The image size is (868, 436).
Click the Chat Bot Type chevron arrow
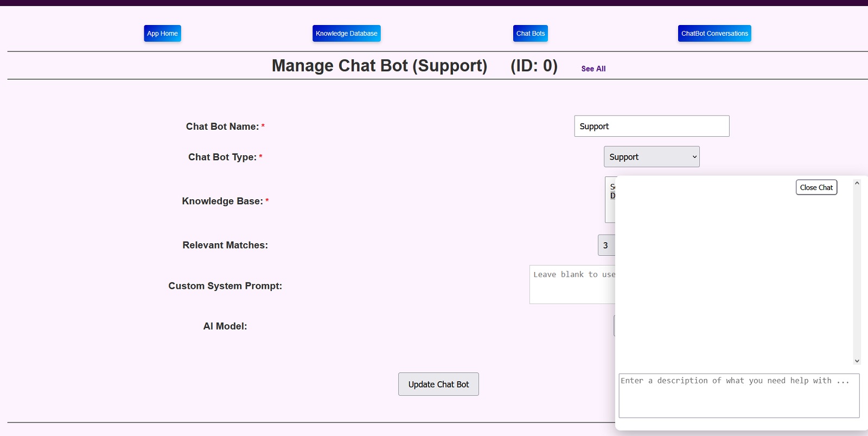click(694, 157)
